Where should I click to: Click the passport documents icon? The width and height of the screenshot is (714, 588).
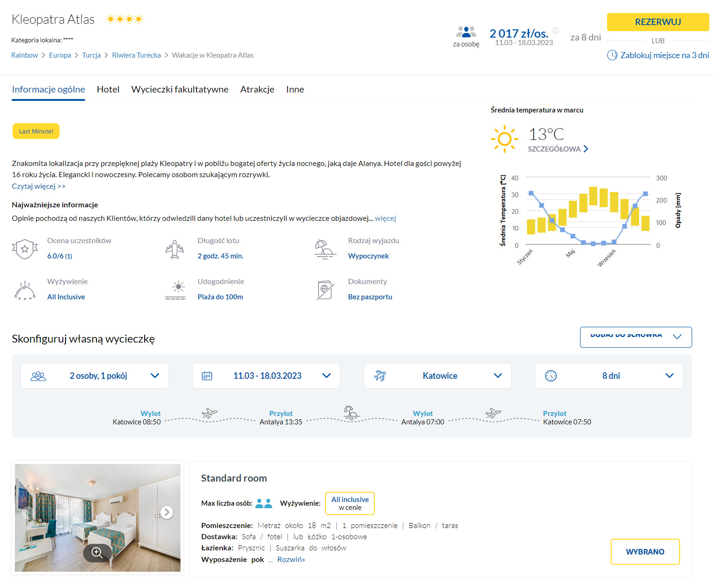tap(325, 290)
